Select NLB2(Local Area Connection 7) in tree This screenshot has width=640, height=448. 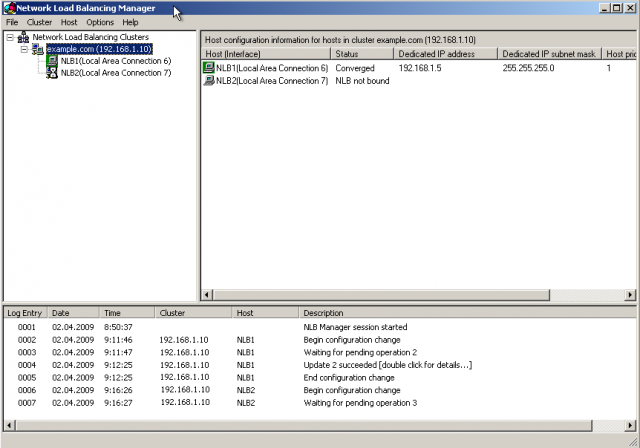[x=116, y=73]
